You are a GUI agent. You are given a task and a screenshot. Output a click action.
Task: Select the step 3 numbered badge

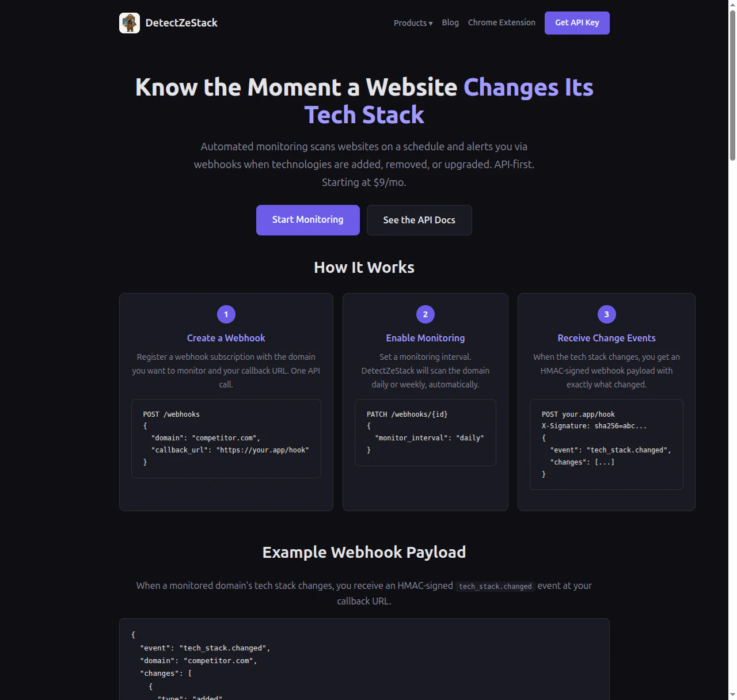[606, 314]
